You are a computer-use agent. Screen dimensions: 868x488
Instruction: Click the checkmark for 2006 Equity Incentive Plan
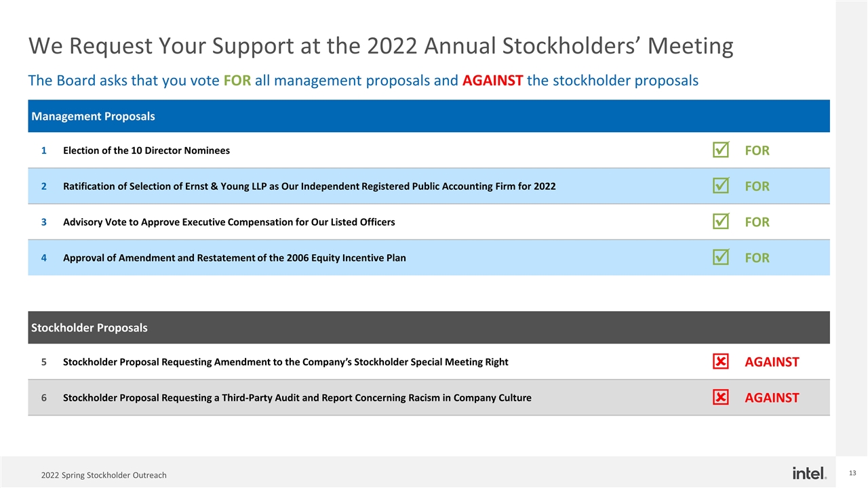pos(722,257)
